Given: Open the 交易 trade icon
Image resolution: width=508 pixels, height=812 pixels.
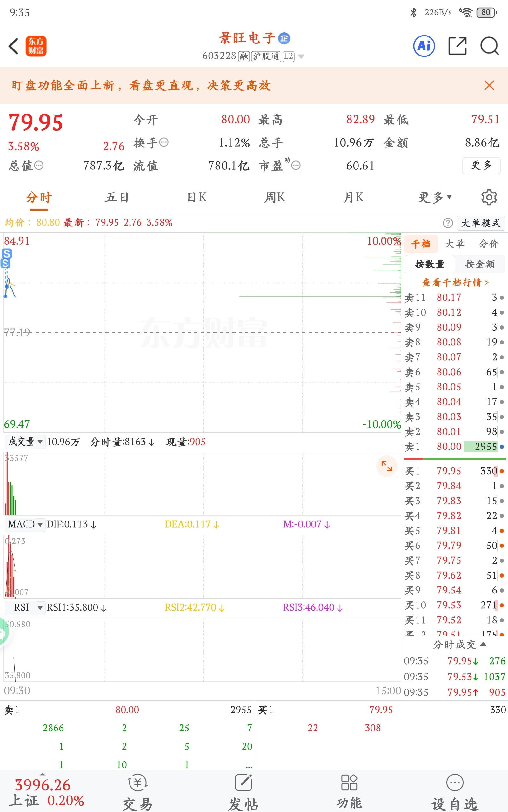Looking at the screenshot, I should point(138,793).
